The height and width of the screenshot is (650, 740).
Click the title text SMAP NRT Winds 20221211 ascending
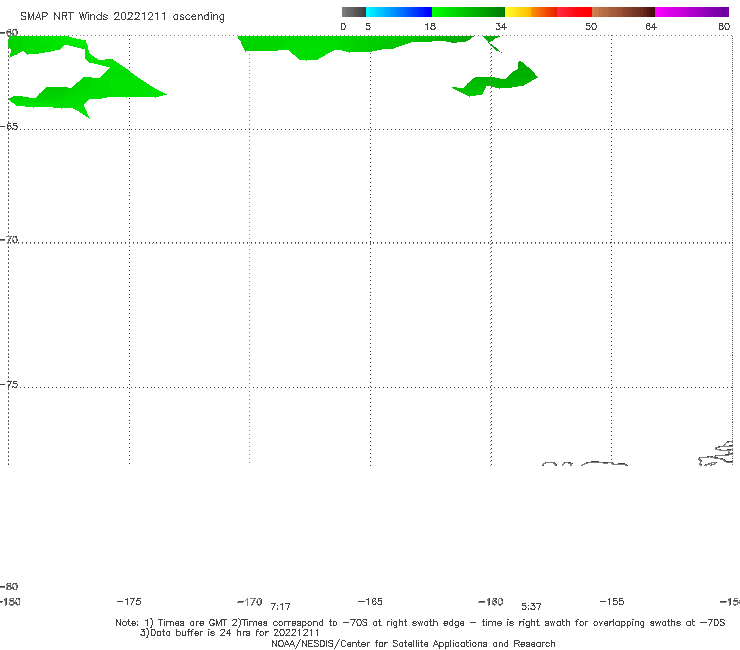coord(122,17)
